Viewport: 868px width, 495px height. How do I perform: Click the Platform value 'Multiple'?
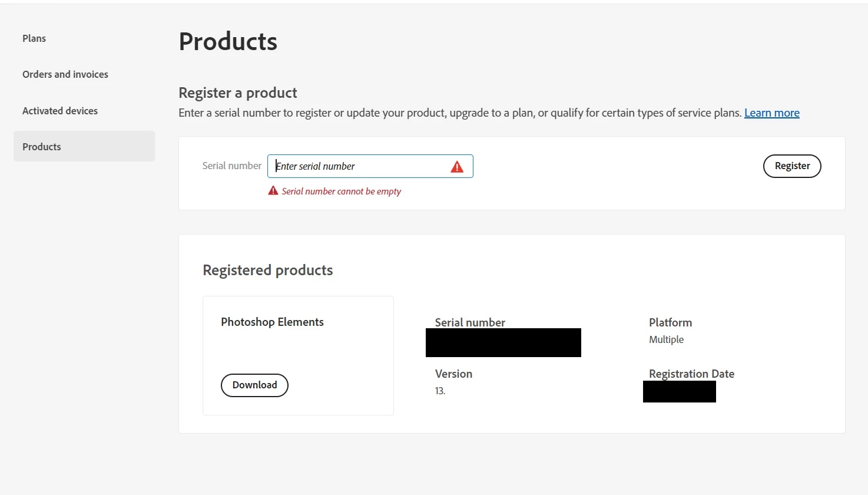666,339
